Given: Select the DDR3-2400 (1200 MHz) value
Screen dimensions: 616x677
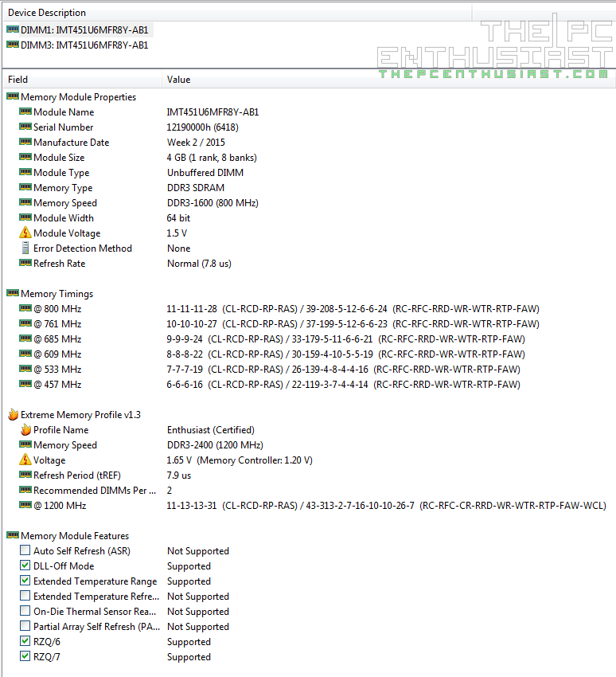Looking at the screenshot, I should point(215,445).
